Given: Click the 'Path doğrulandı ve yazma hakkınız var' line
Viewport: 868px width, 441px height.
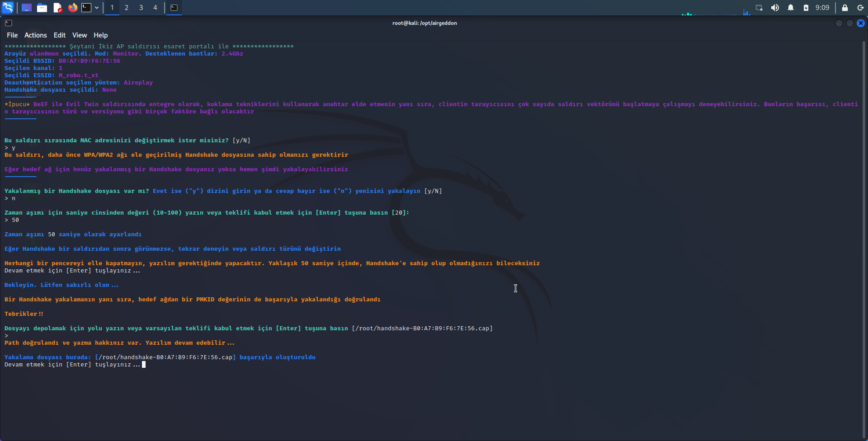Looking at the screenshot, I should 119,343.
